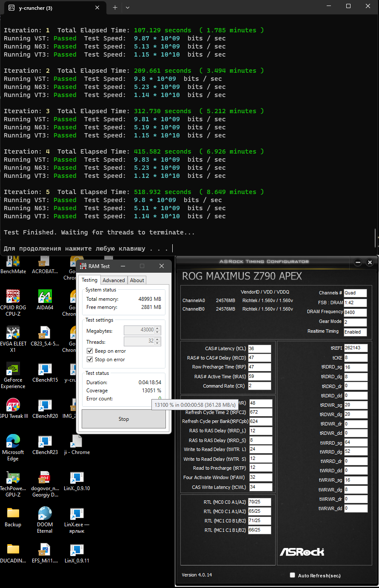The image size is (379, 588).
Task: Launch GPU Tweak III shortcut
Action: point(13,408)
